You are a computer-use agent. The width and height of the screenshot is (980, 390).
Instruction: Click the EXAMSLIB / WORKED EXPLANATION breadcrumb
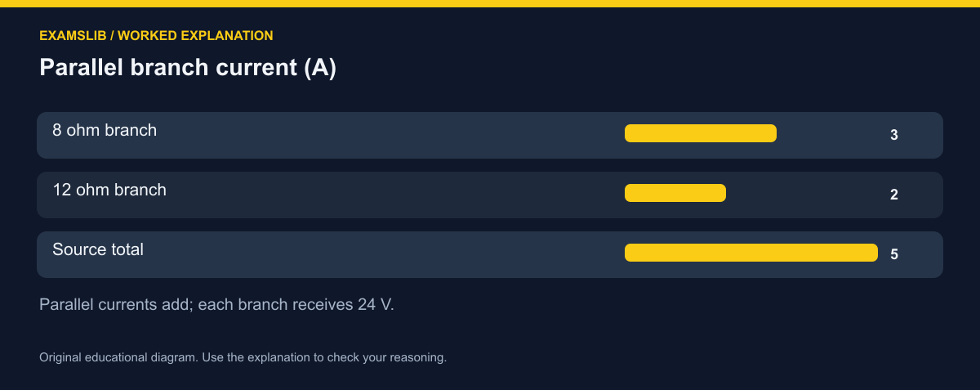click(x=156, y=36)
